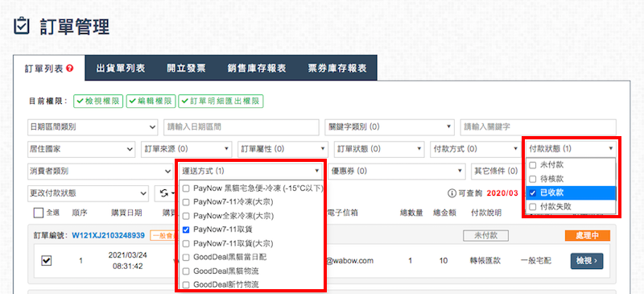Viewport: 644px width, 294px height.
Task: Collapse the 運送方式 (1) dropdown
Action: [x=250, y=171]
